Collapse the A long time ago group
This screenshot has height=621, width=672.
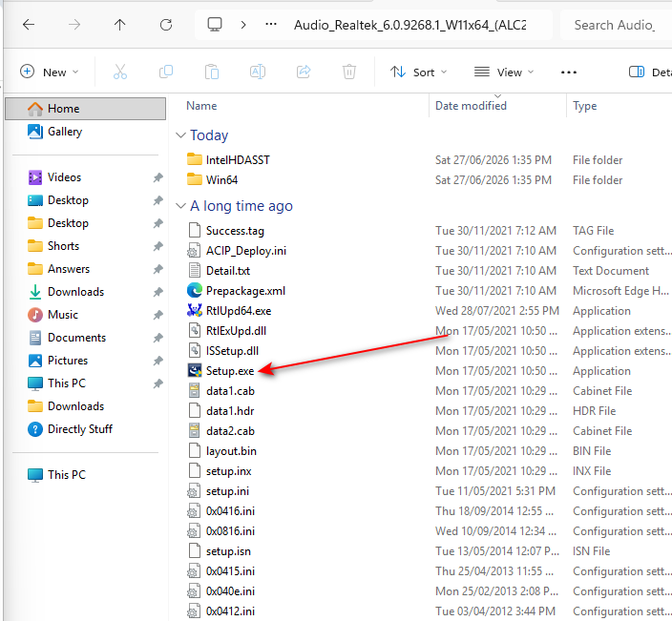[180, 206]
